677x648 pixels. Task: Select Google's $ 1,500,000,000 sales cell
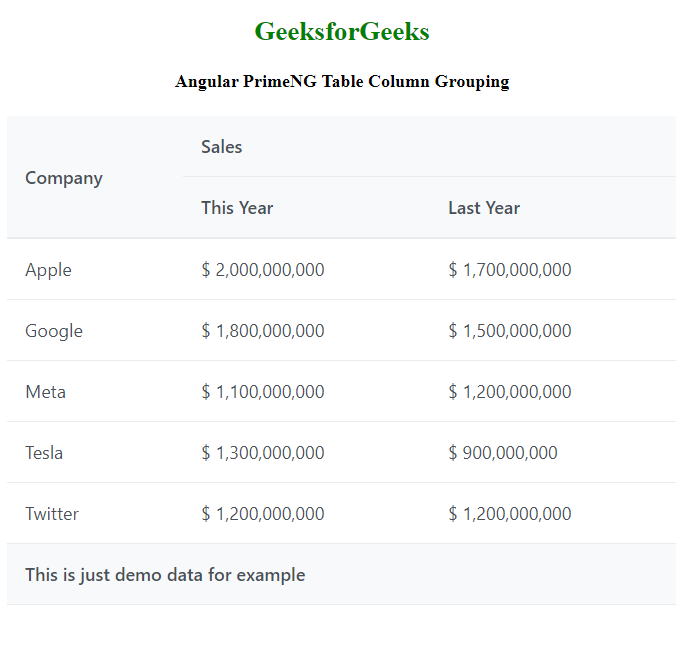pyautogui.click(x=510, y=331)
